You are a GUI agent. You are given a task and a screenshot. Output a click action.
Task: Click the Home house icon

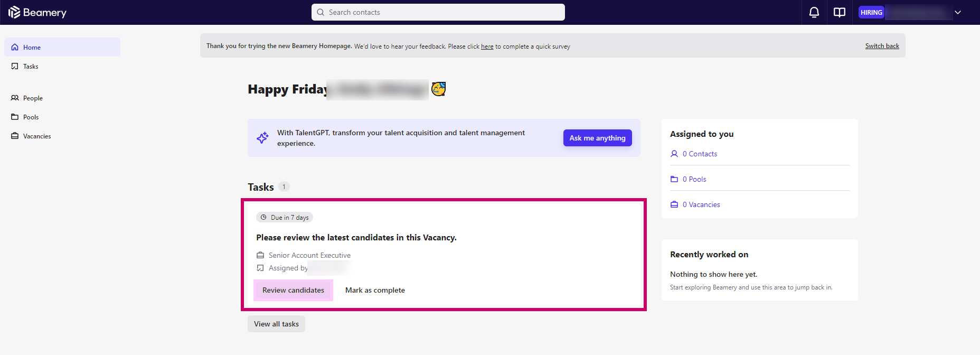click(15, 47)
